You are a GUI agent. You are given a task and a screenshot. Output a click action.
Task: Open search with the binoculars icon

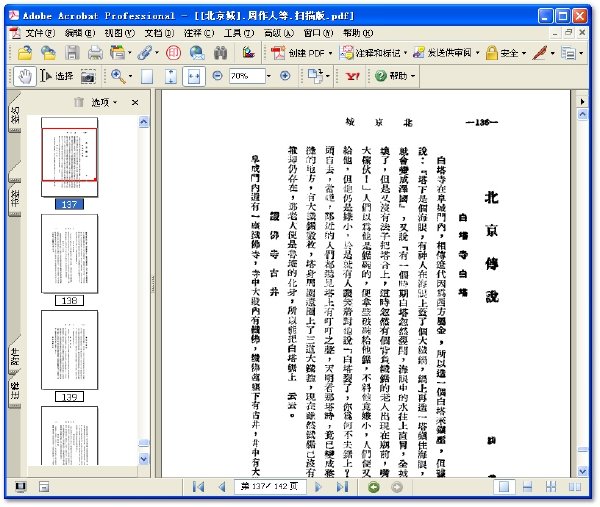click(220, 53)
